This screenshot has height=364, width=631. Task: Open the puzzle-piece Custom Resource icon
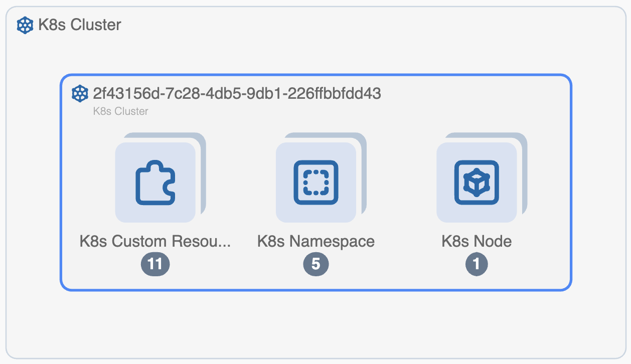pos(155,183)
